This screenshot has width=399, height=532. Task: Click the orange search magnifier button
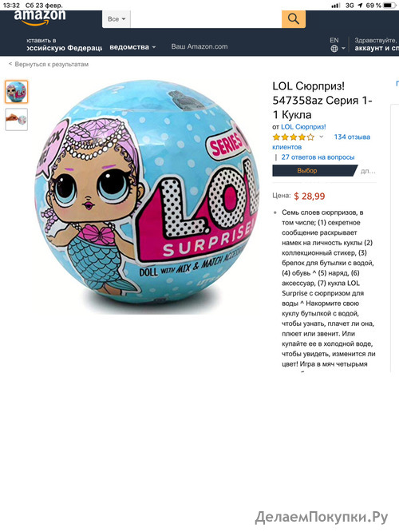pyautogui.click(x=293, y=19)
